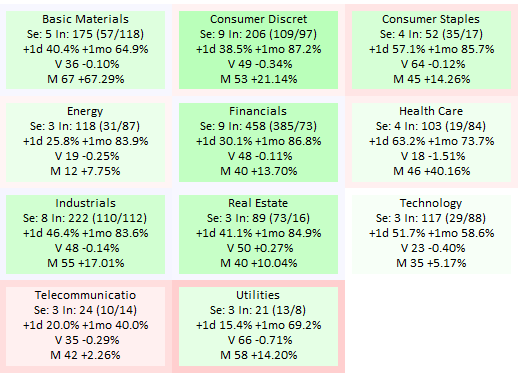521x373 pixels.
Task: Click the Technology sector tile
Action: click(x=431, y=234)
